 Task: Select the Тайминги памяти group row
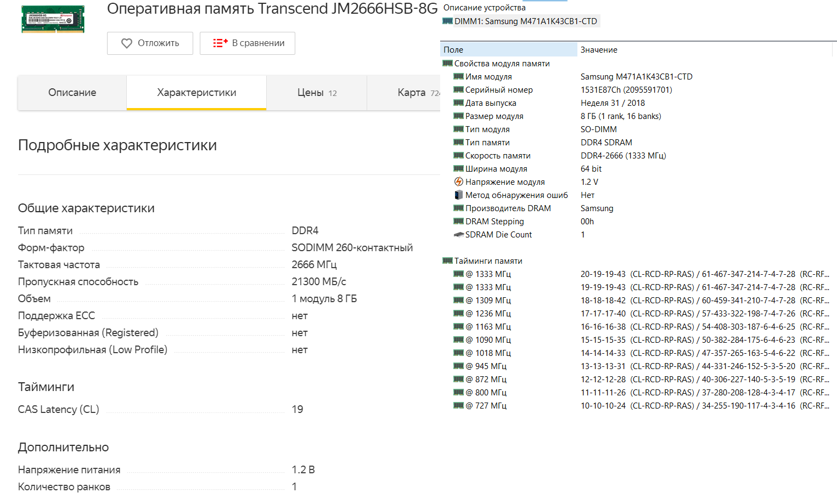tap(482, 261)
